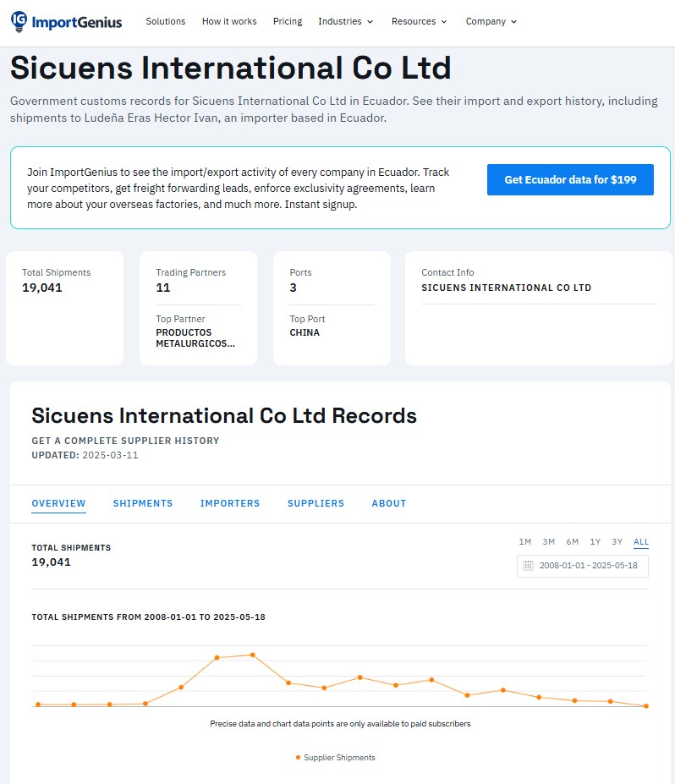Image resolution: width=675 pixels, height=784 pixels.
Task: Expand the Industries dropdown
Action: click(x=345, y=21)
